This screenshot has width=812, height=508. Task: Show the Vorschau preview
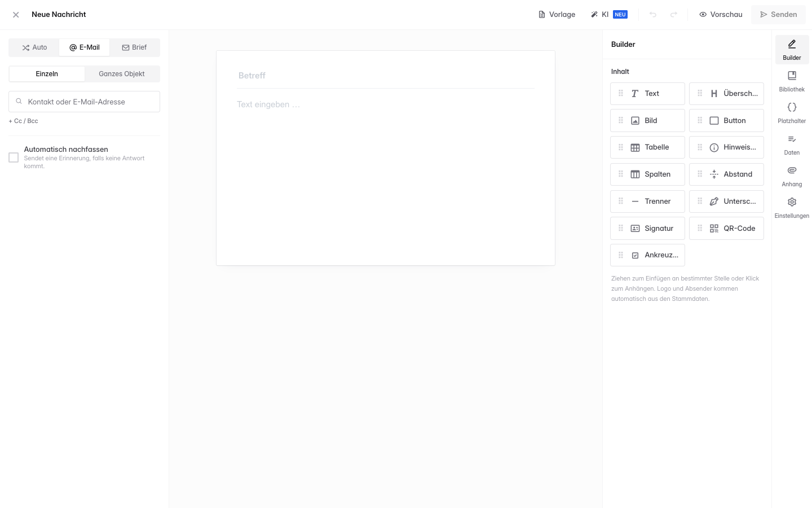coord(721,15)
